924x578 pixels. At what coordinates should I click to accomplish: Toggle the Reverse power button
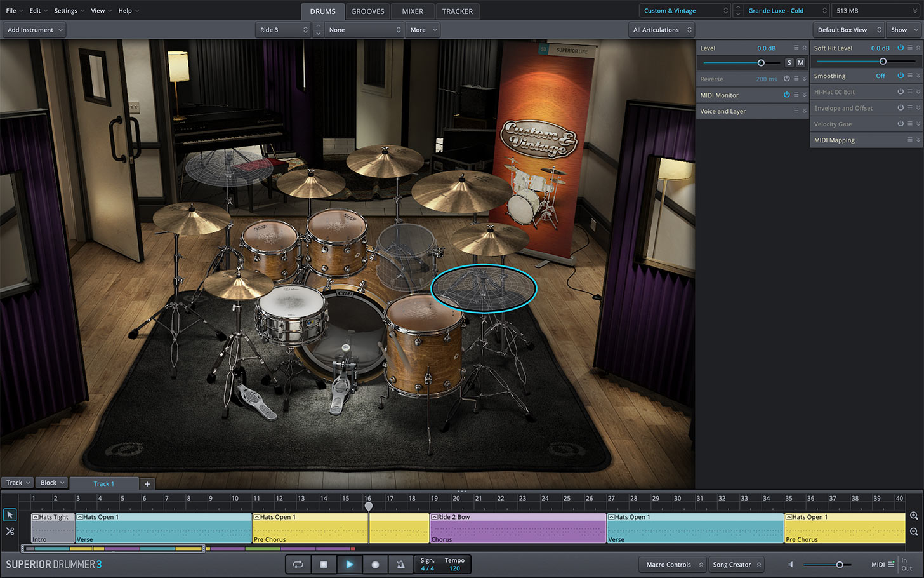point(786,79)
